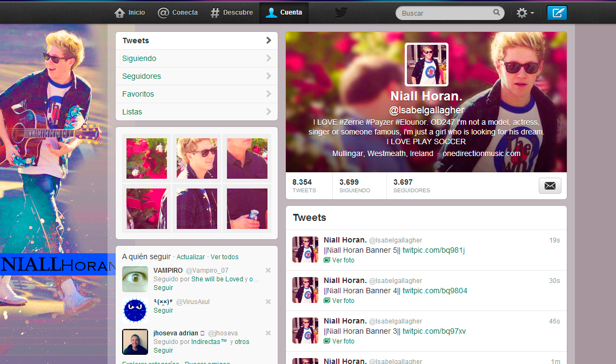The height and width of the screenshot is (364, 616).
Task: Click the Inicio home icon
Action: point(119,12)
